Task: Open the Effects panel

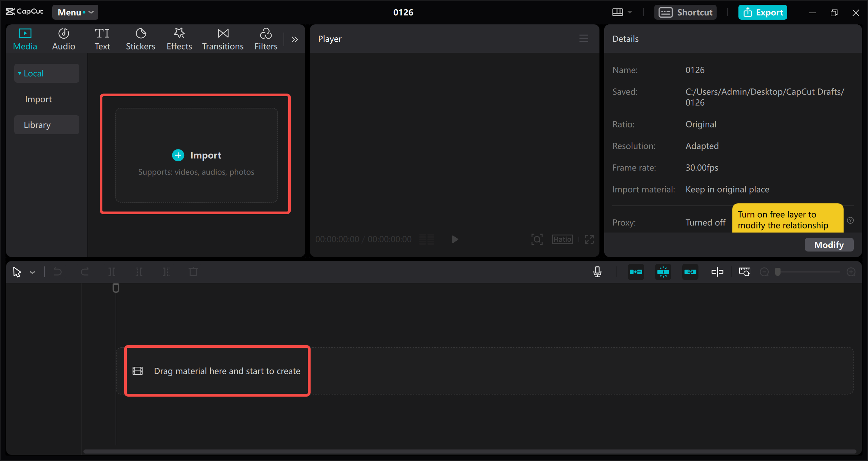Action: tap(179, 39)
